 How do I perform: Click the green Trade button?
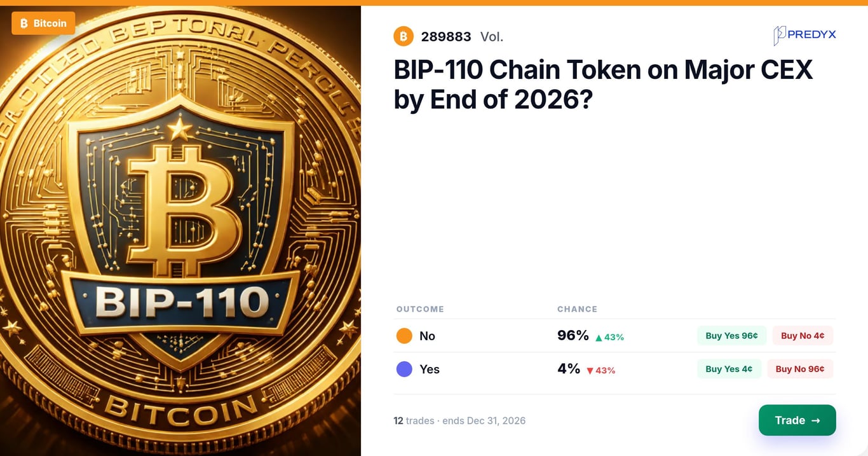pos(797,420)
